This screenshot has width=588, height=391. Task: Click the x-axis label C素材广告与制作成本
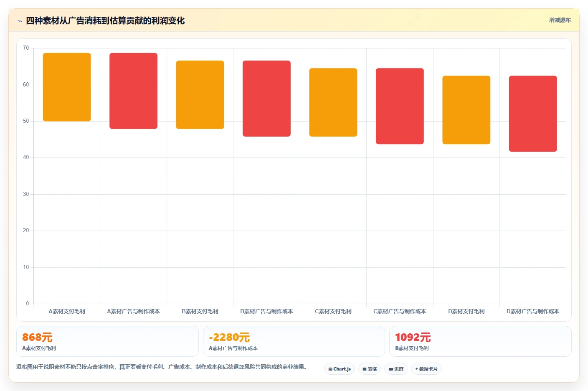tap(400, 311)
